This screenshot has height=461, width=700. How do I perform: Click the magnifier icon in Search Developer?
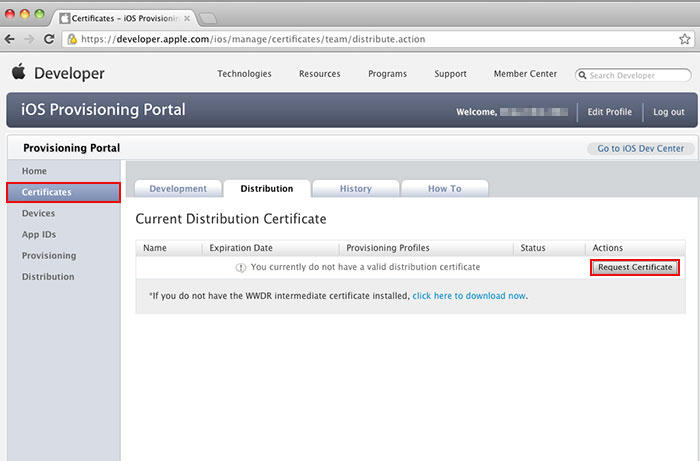[582, 75]
